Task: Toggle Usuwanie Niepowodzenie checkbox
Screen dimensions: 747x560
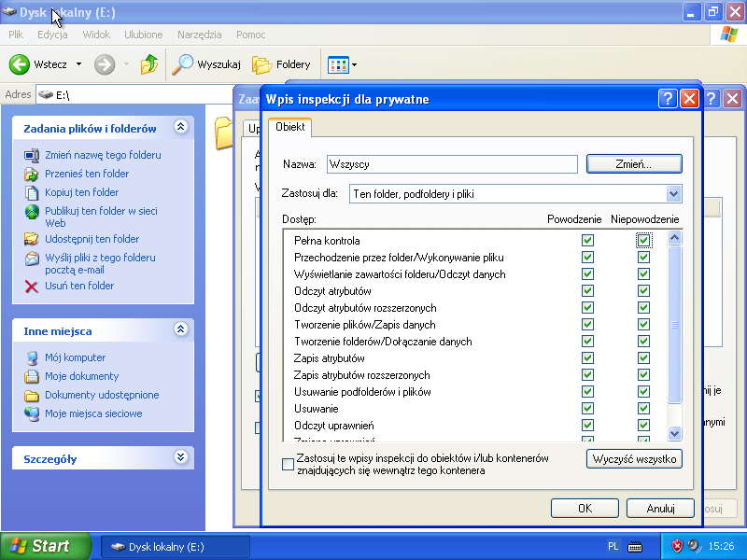Action: [x=643, y=409]
